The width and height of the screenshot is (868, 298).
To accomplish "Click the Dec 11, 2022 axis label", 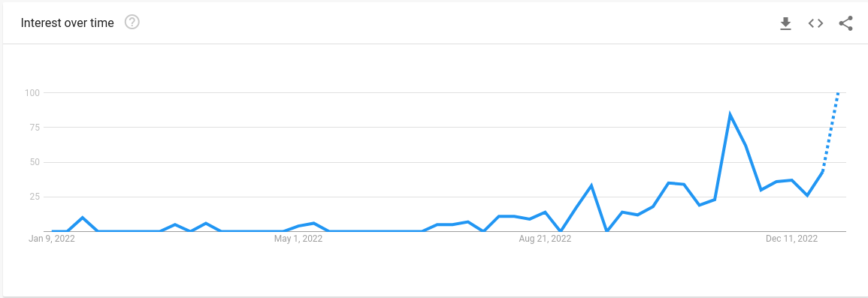I will [791, 239].
